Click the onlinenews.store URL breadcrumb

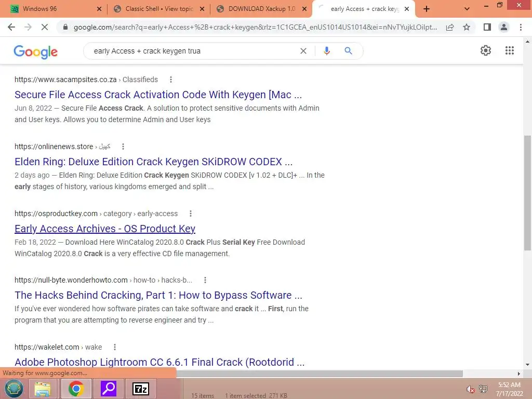pos(62,147)
